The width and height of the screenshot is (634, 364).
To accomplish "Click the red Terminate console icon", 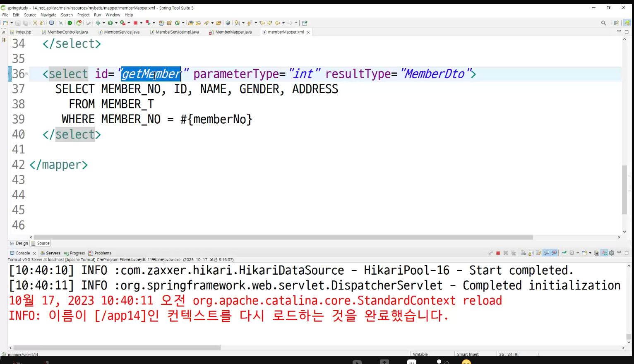I will click(498, 253).
